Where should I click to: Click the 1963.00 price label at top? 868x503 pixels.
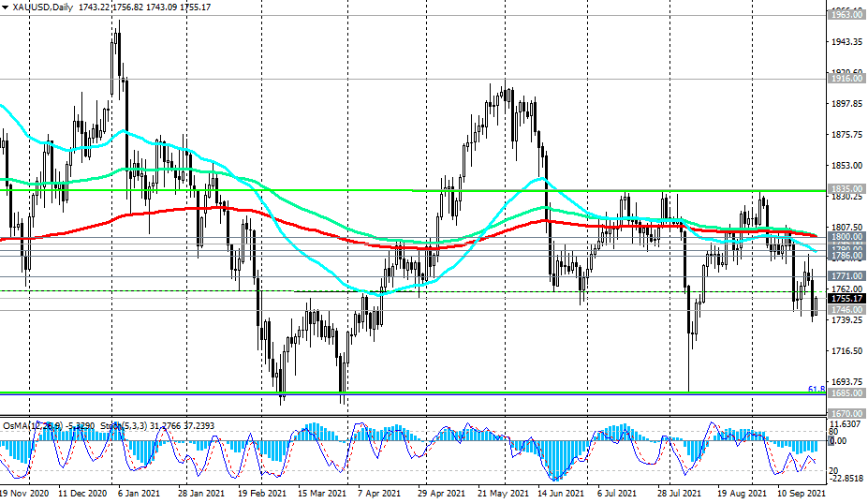point(846,15)
